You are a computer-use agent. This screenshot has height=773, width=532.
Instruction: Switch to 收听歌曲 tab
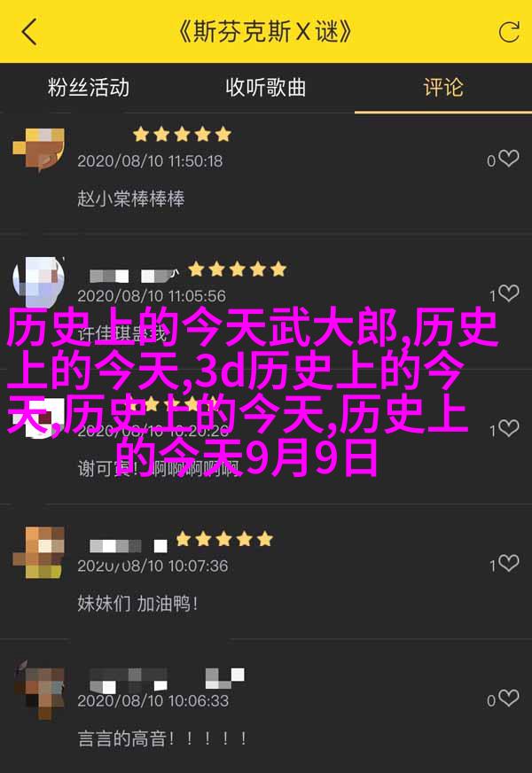(266, 88)
